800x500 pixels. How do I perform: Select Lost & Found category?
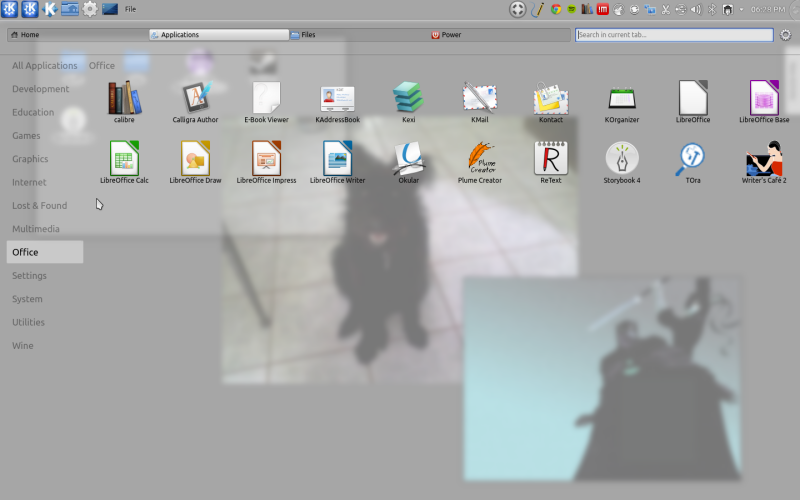[45, 206]
